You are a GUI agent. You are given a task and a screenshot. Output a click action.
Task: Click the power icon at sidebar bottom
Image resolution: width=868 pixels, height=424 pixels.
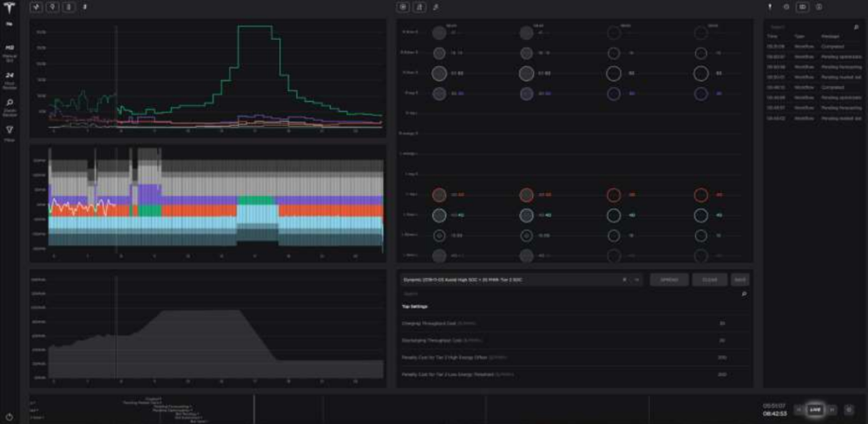click(x=10, y=416)
